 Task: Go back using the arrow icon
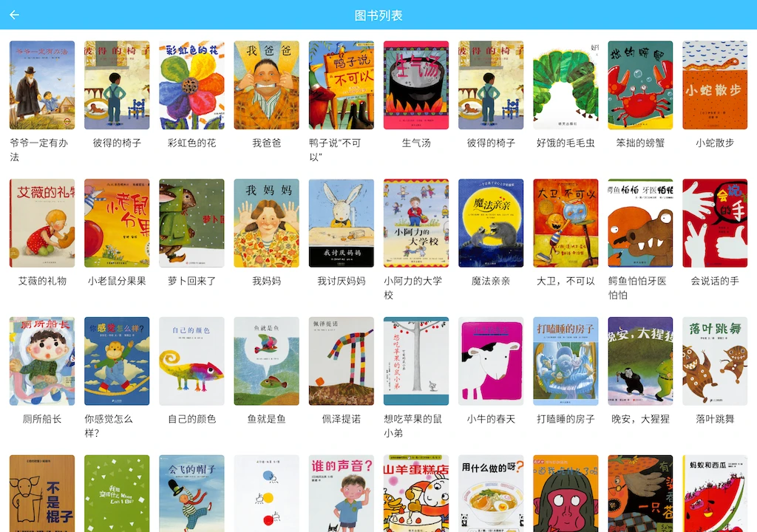(x=15, y=15)
